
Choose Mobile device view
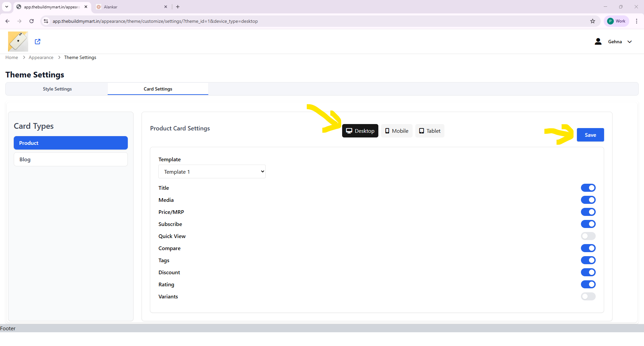(397, 131)
